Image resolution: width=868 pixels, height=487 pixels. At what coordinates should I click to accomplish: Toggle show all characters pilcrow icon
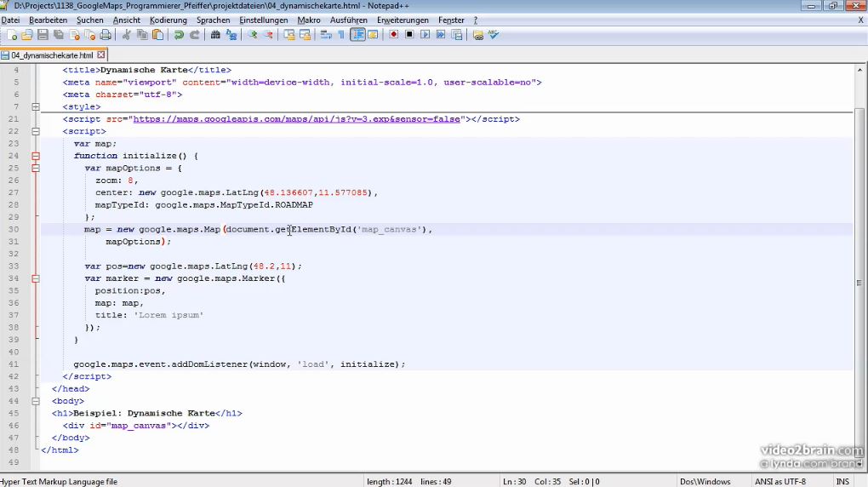point(341,35)
